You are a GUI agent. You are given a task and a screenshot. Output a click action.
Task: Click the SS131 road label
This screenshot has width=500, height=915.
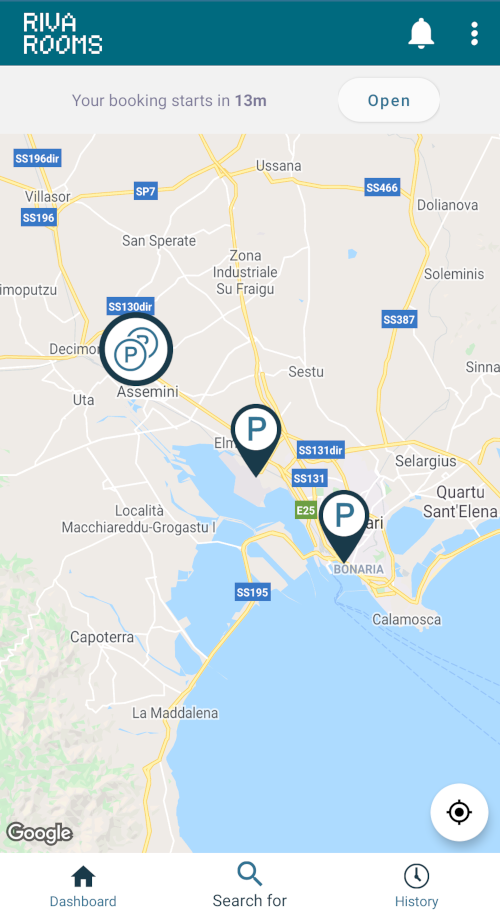309,479
